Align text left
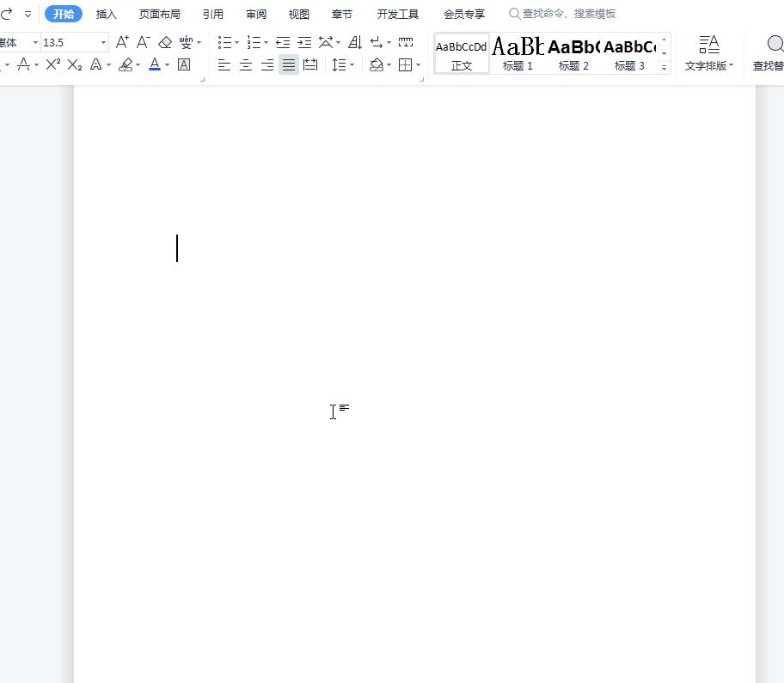Image resolution: width=784 pixels, height=683 pixels. 224,64
